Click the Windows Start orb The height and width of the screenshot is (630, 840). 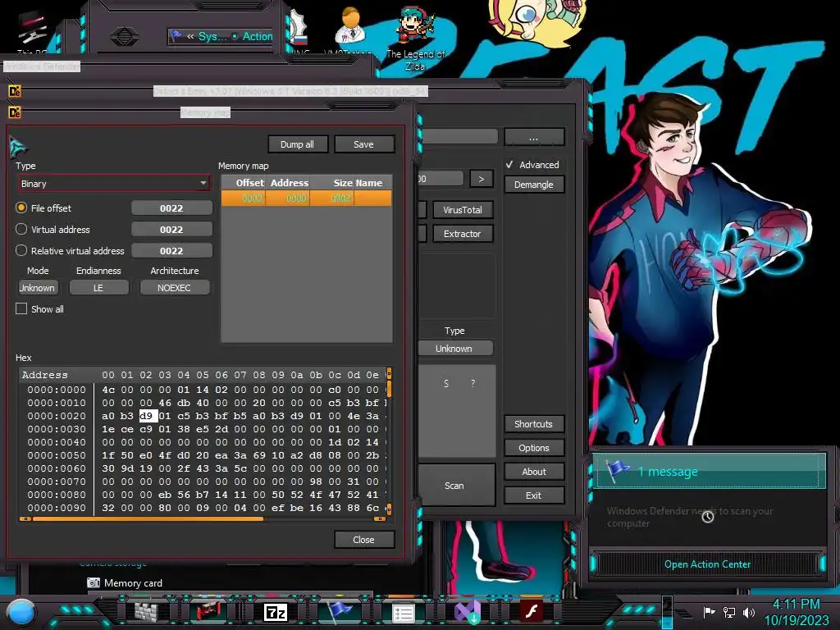tap(21, 612)
